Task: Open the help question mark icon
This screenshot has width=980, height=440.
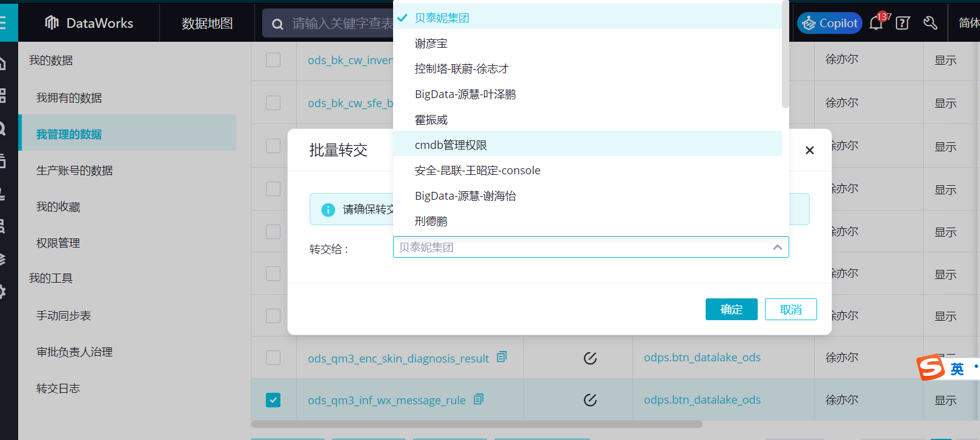Action: pos(903,23)
